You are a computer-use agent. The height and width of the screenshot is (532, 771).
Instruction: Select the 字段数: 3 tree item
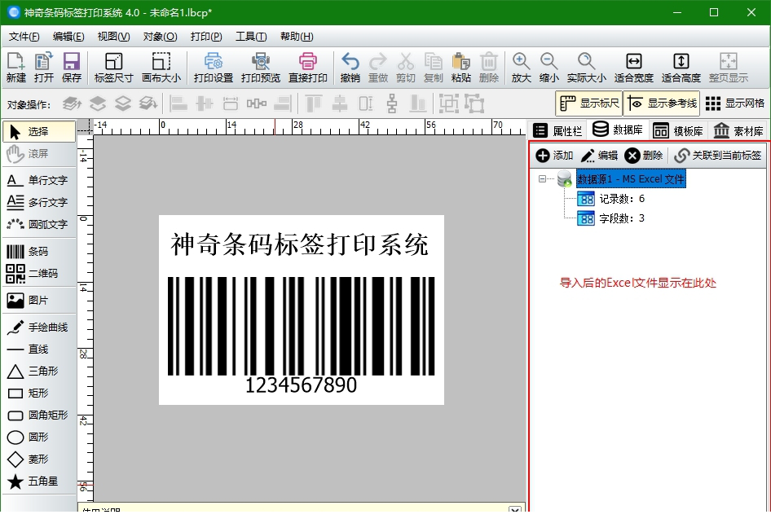(621, 218)
